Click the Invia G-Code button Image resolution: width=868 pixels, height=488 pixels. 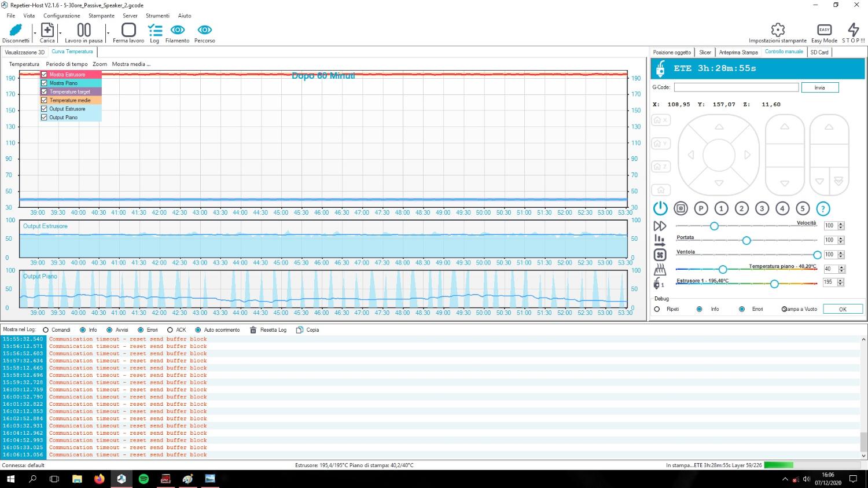pyautogui.click(x=819, y=87)
